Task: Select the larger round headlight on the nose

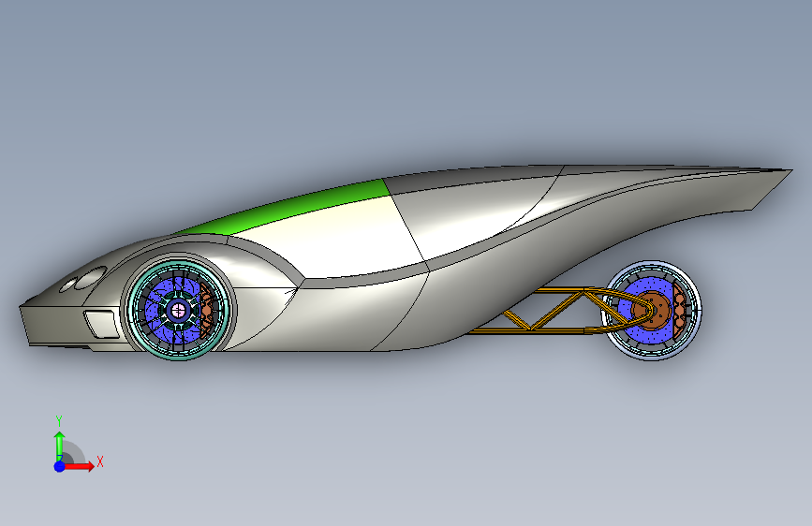Action: [x=91, y=277]
